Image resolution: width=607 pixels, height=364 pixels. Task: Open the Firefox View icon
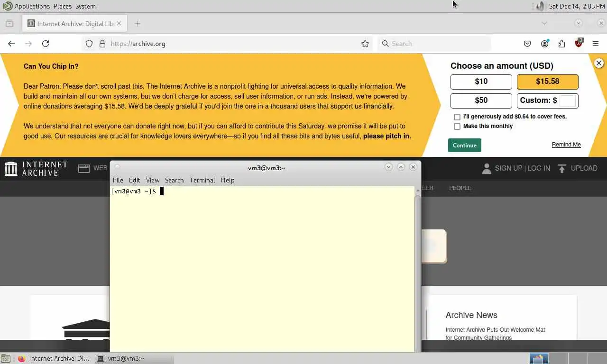(9, 23)
